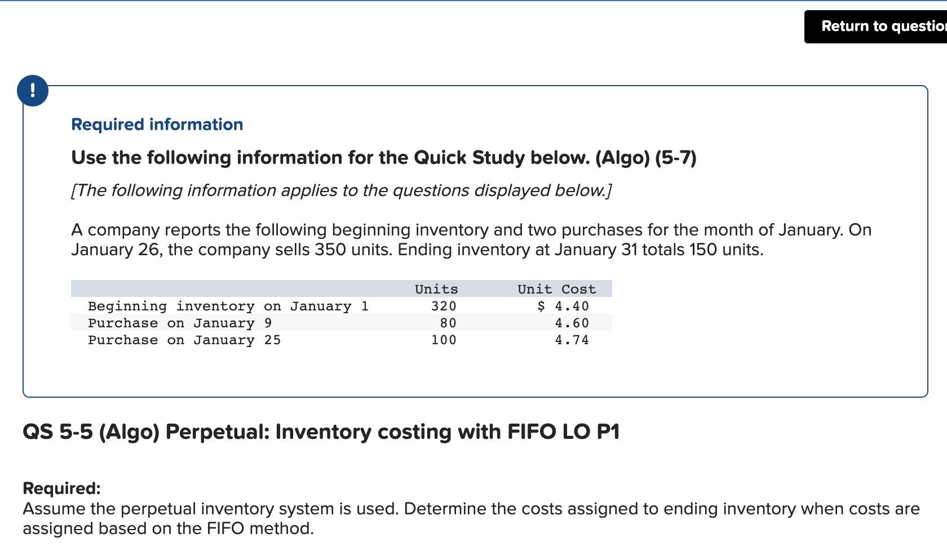This screenshot has width=947, height=560.
Task: Select the Required: label text
Action: (61, 490)
